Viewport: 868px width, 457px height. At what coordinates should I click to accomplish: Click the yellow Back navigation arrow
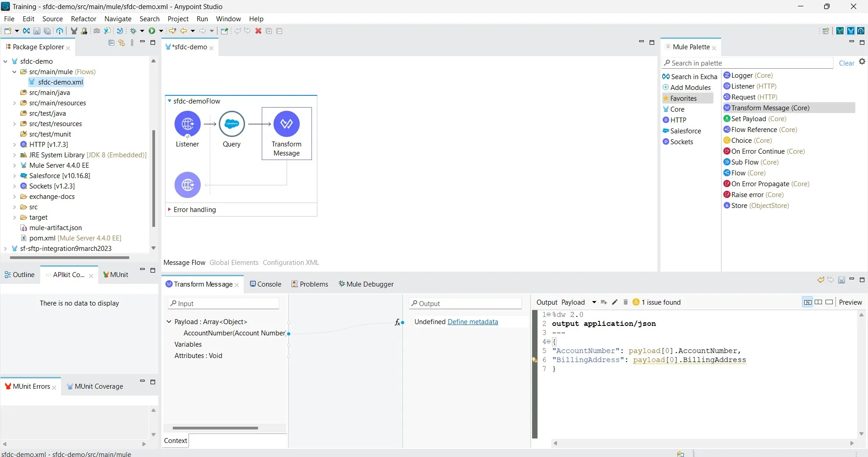(x=184, y=31)
